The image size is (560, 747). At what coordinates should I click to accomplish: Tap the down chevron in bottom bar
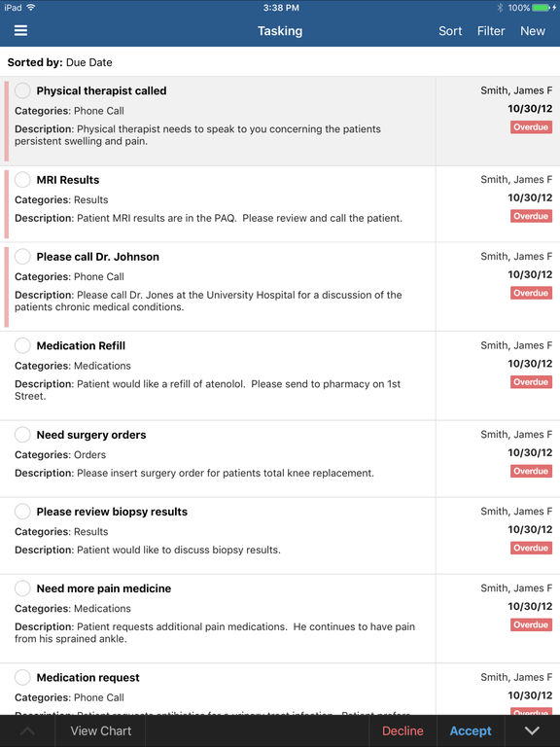(532, 730)
